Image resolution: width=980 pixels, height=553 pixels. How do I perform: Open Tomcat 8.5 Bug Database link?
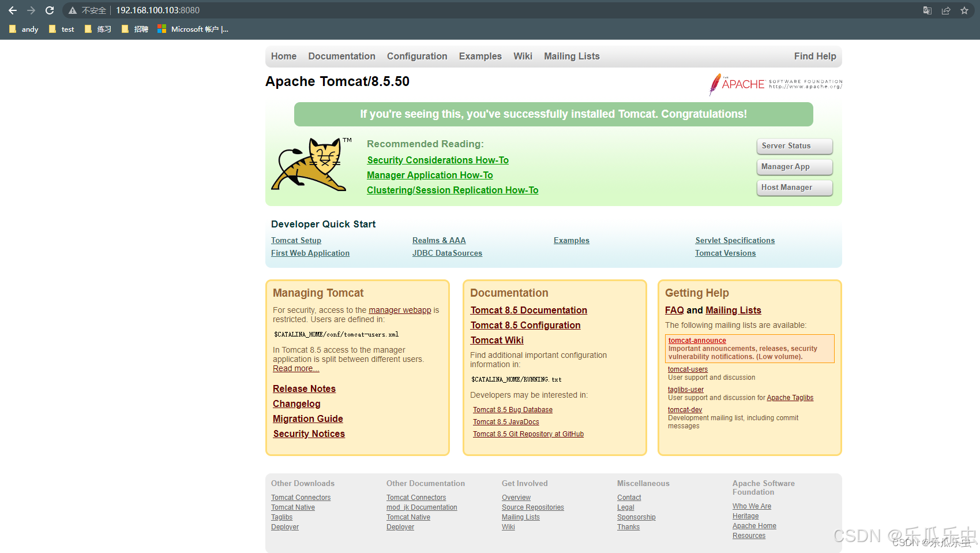[x=513, y=410]
